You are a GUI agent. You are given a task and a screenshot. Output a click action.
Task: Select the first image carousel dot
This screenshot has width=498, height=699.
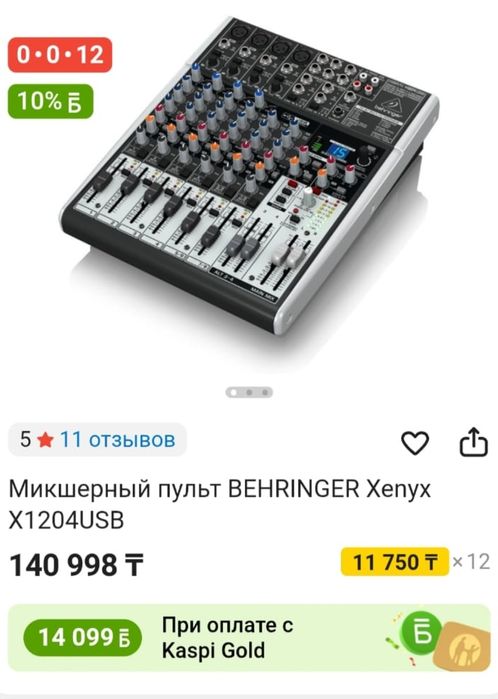pyautogui.click(x=233, y=392)
